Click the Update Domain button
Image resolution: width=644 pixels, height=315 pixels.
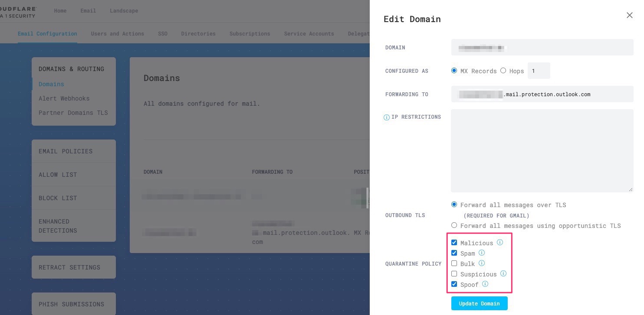[479, 303]
